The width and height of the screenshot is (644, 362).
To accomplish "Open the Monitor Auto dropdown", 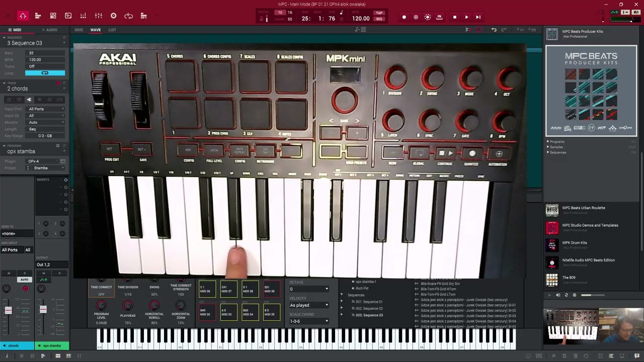I will point(46,122).
